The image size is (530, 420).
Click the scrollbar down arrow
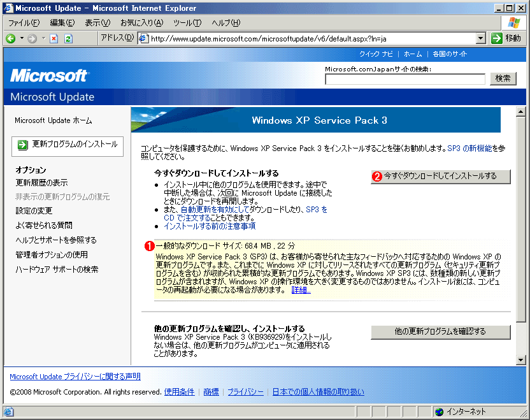[x=521, y=360]
